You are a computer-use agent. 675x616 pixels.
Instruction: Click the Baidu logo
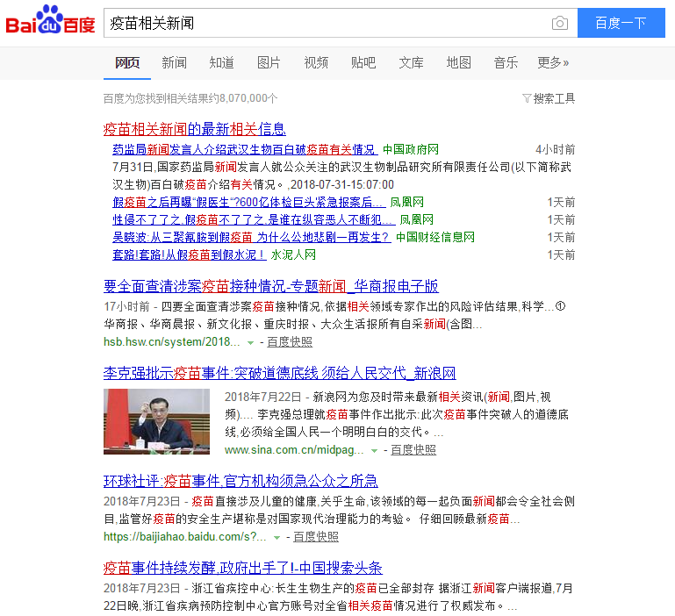click(x=50, y=20)
